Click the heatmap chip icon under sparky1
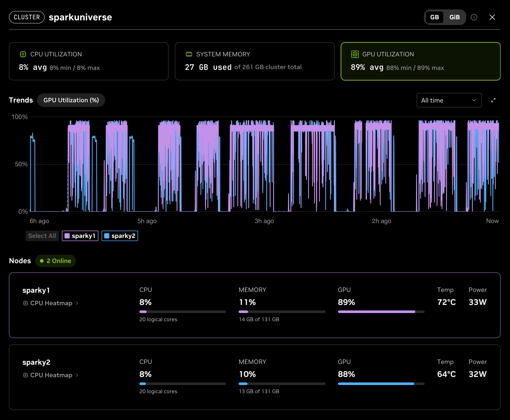The width and height of the screenshot is (510, 420). click(x=26, y=303)
